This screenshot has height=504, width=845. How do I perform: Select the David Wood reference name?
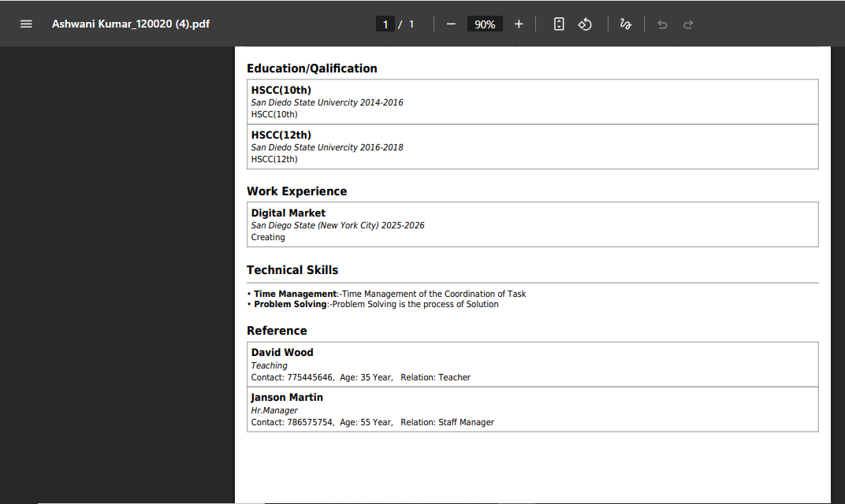point(281,353)
